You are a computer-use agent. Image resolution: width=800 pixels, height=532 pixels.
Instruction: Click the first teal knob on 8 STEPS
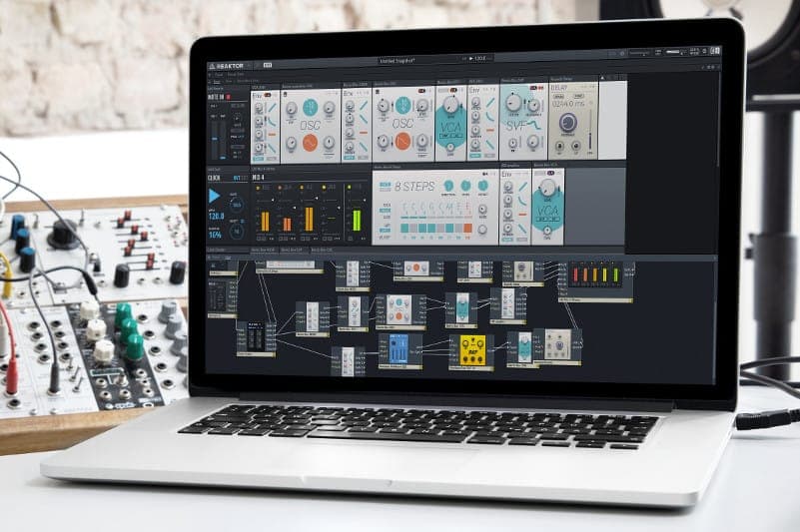click(448, 186)
